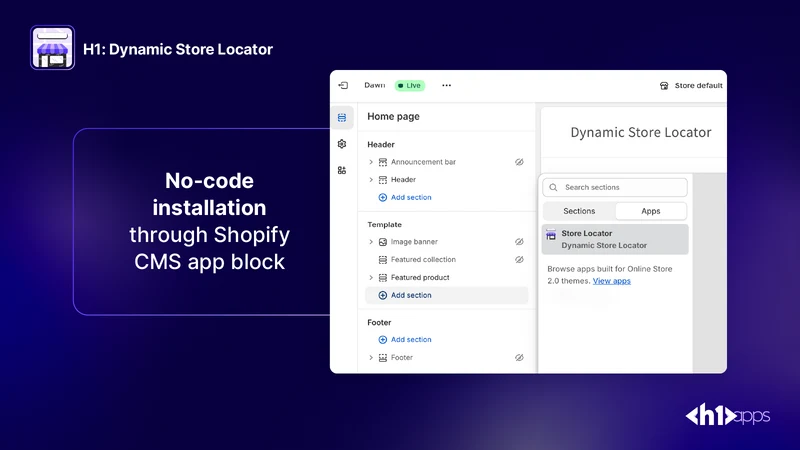The image size is (800, 450).
Task: Click the Store default store icon
Action: (x=664, y=85)
